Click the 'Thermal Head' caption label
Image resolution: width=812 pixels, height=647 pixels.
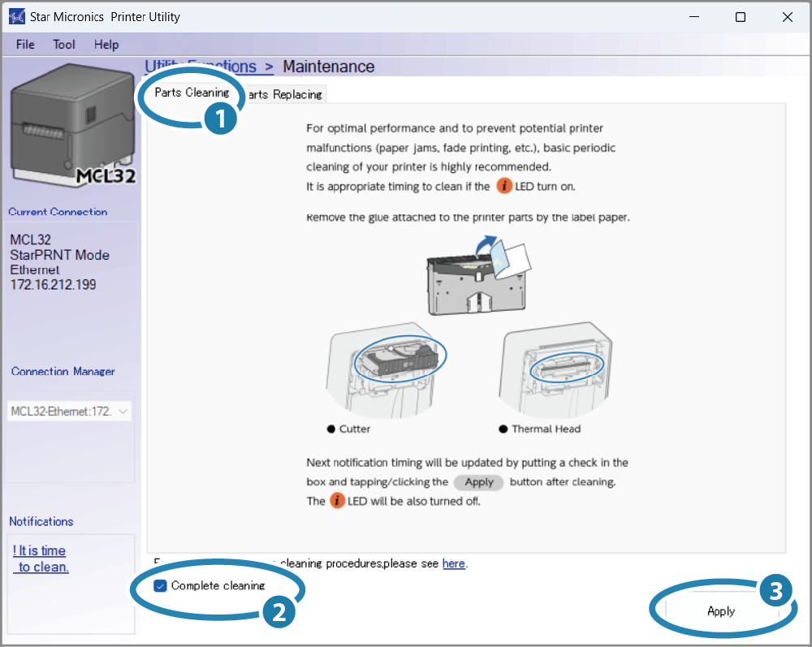[x=546, y=429]
